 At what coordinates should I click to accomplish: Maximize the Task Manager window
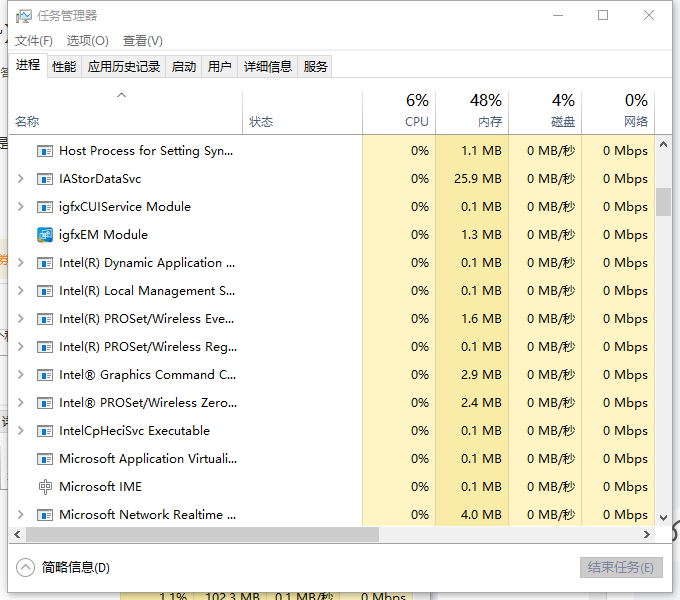(603, 15)
